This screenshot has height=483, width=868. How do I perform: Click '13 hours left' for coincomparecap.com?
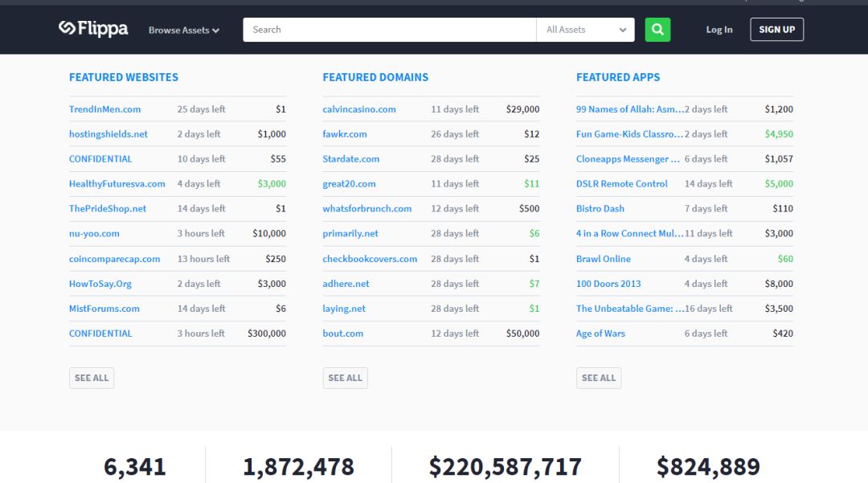pos(203,258)
